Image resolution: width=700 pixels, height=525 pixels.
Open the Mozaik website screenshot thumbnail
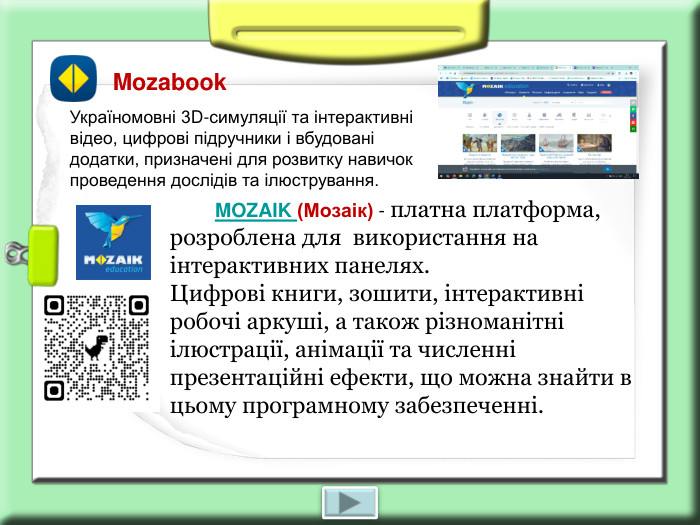click(538, 122)
